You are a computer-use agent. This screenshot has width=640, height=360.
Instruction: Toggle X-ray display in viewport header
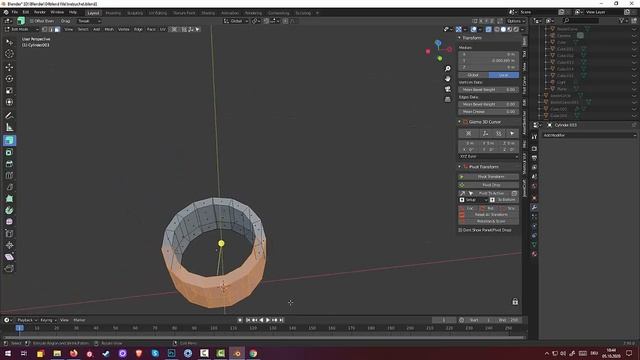[489, 29]
